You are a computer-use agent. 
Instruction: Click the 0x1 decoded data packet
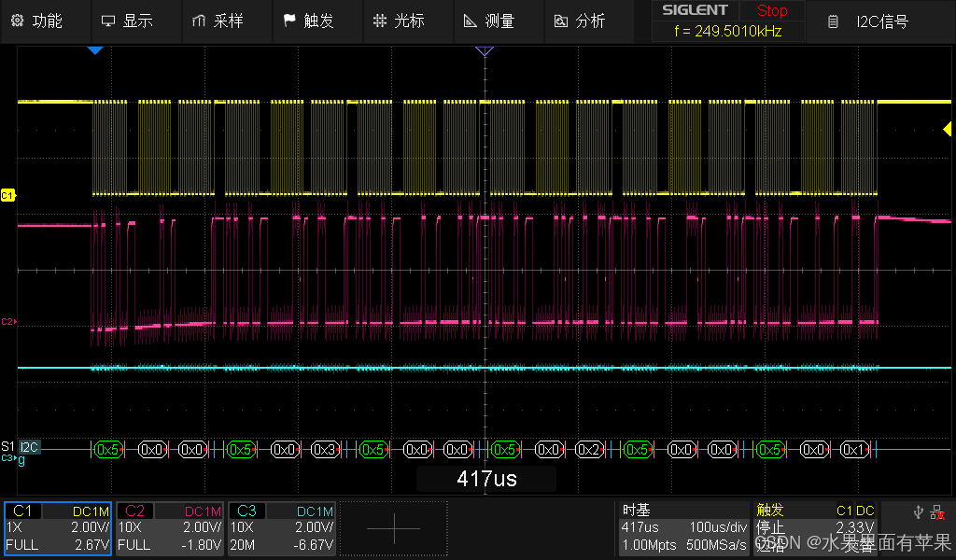pos(854,450)
